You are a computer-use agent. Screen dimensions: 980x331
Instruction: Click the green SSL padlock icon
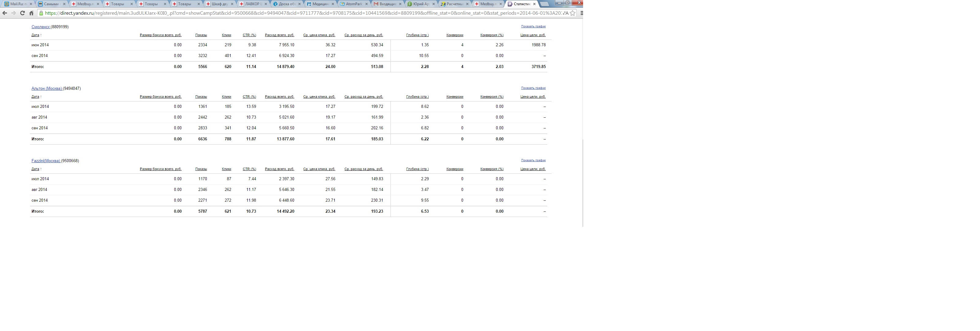coord(41,13)
